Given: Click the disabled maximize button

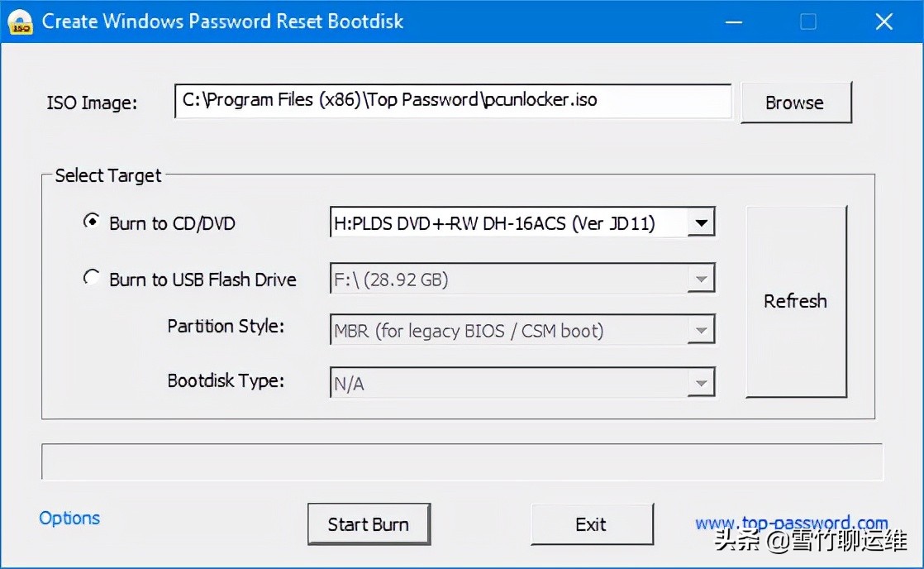Looking at the screenshot, I should point(807,22).
